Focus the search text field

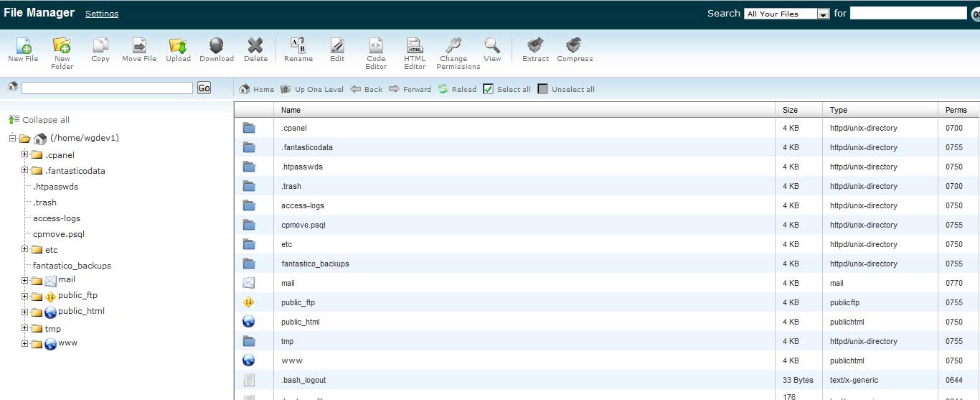[x=908, y=13]
